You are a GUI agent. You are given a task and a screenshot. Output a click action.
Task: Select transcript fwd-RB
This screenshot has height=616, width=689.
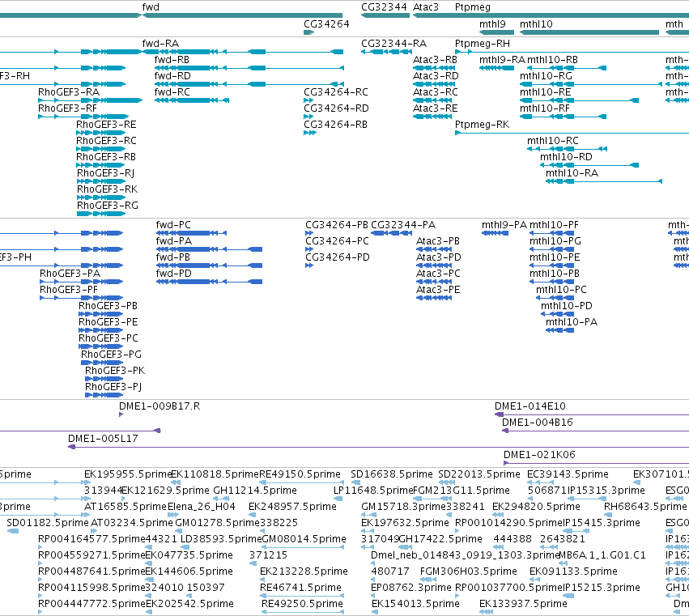coord(172,60)
